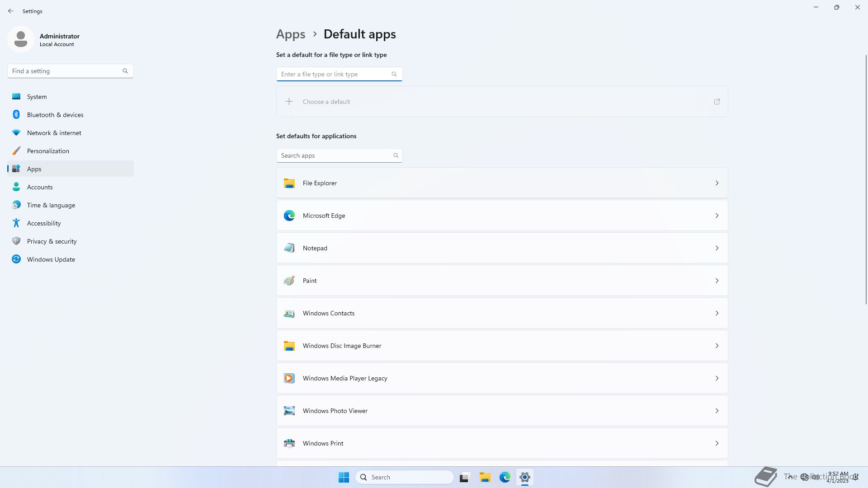Open Windows Contacts defaults
Image resolution: width=868 pixels, height=488 pixels.
(x=502, y=313)
